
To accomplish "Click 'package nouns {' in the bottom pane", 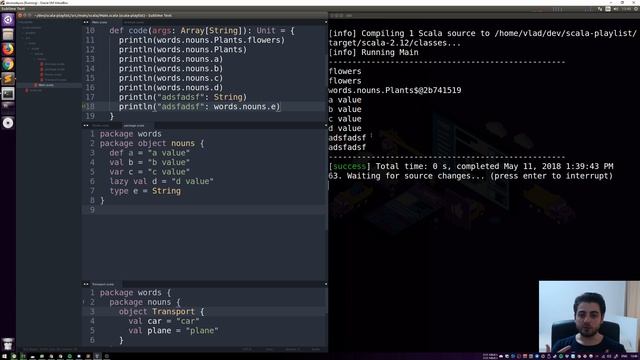I will pos(144,302).
